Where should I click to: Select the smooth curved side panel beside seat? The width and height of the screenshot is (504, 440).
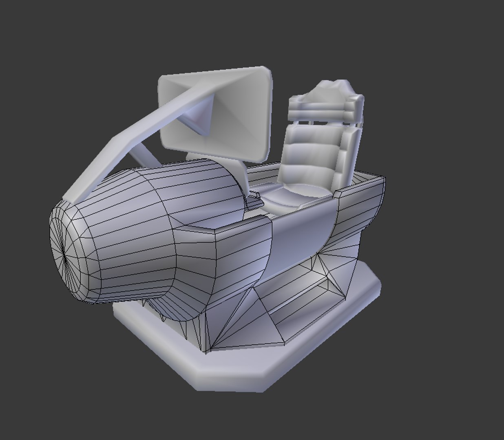click(x=303, y=228)
